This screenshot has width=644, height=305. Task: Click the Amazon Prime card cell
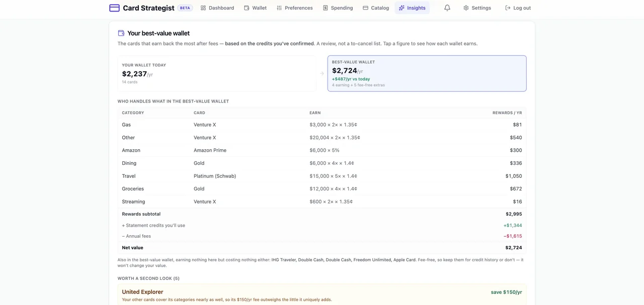tap(210, 150)
